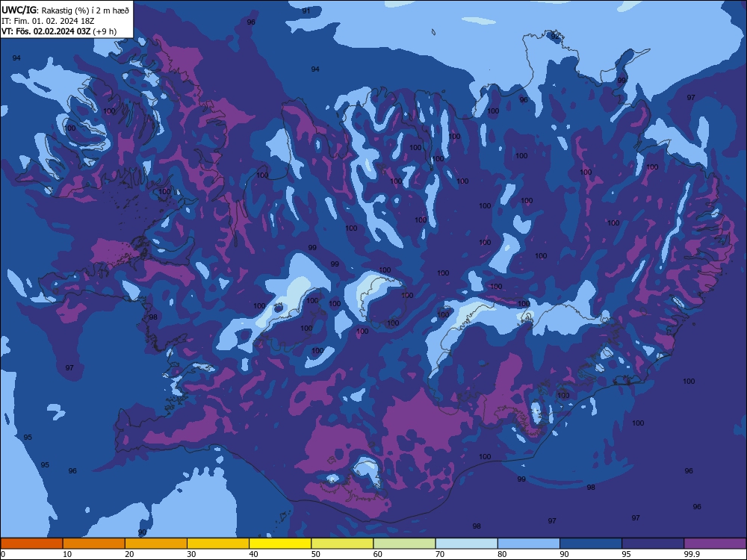Click legend label 50

tap(315, 554)
